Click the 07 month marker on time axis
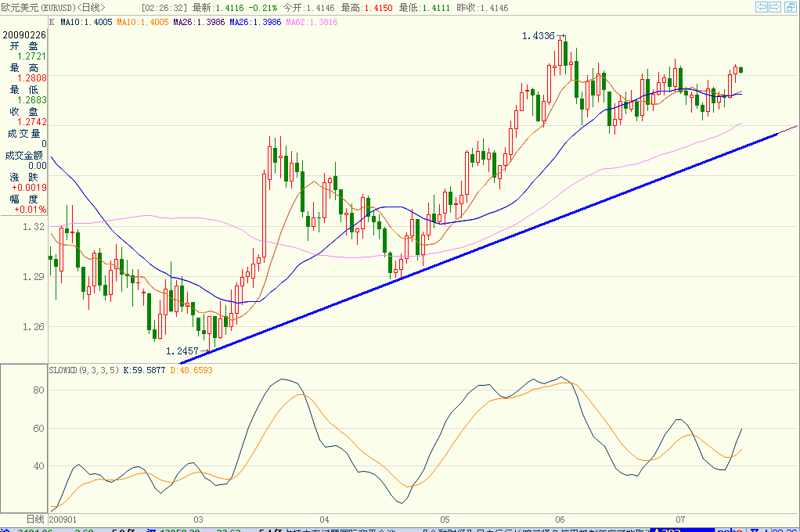Screen dimensions: 800x532 680,519
